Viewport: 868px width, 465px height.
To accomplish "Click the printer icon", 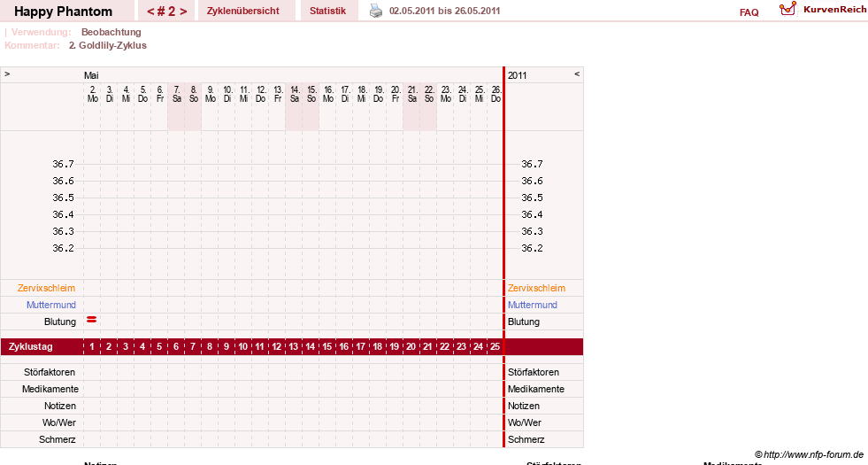I will (x=376, y=12).
